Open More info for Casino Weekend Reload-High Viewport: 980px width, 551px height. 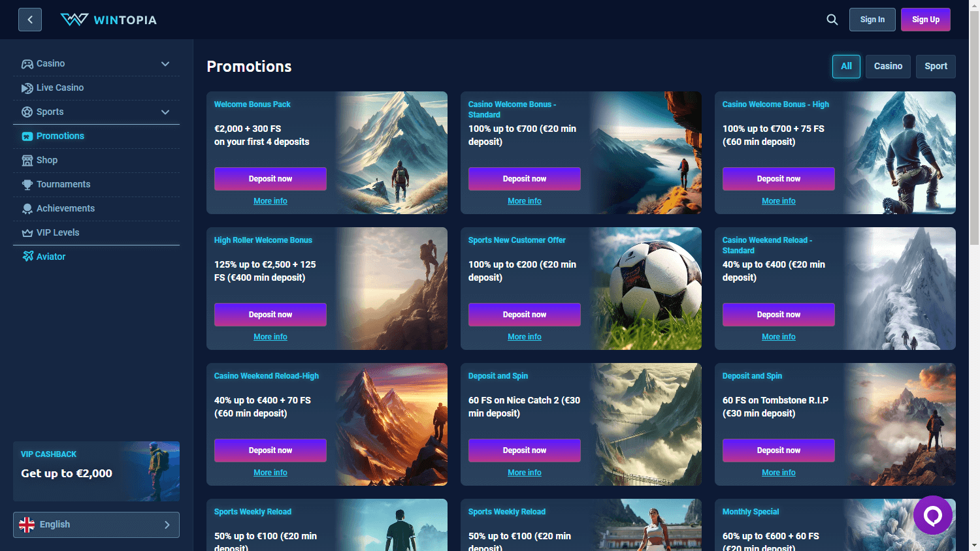point(270,473)
